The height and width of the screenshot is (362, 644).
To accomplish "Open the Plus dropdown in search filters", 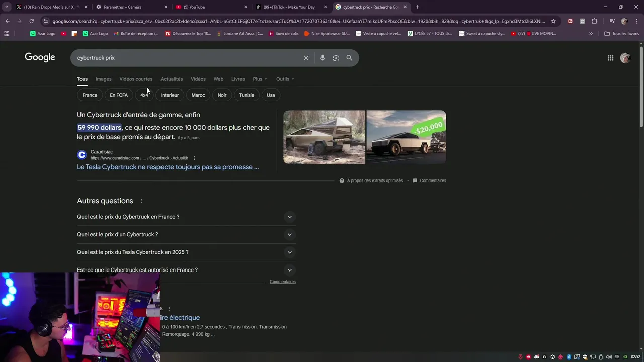I will 260,79.
